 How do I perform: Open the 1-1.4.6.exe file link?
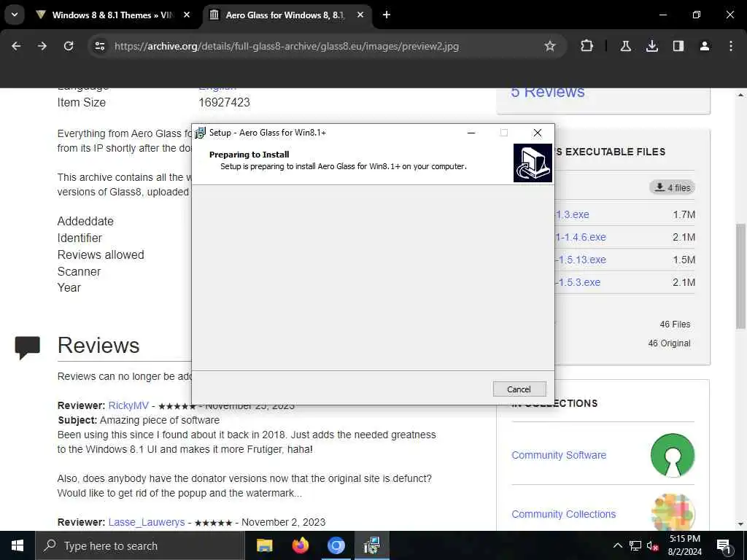[581, 237]
